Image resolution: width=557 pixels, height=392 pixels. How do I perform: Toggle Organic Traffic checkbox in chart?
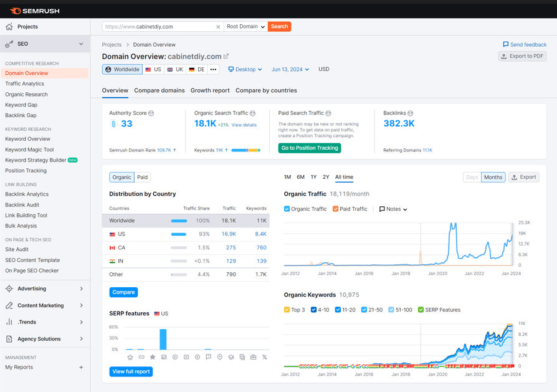click(287, 209)
